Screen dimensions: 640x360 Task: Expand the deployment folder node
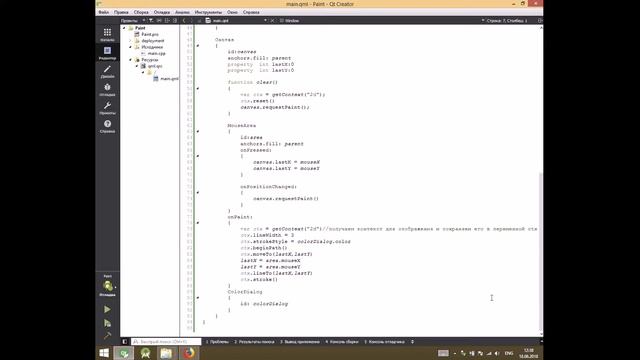(x=131, y=41)
